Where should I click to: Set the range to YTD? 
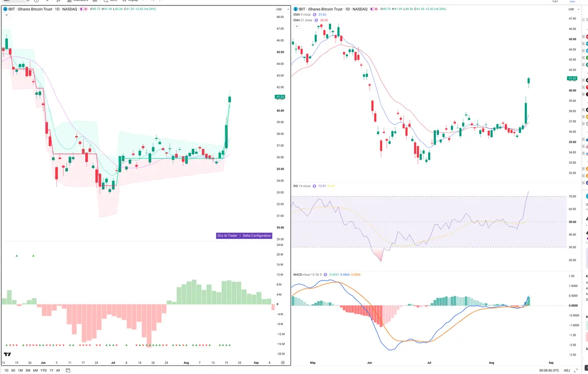click(44, 371)
